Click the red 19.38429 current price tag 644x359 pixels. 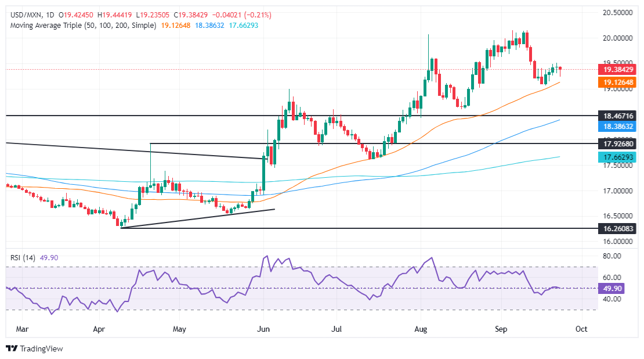coord(617,70)
